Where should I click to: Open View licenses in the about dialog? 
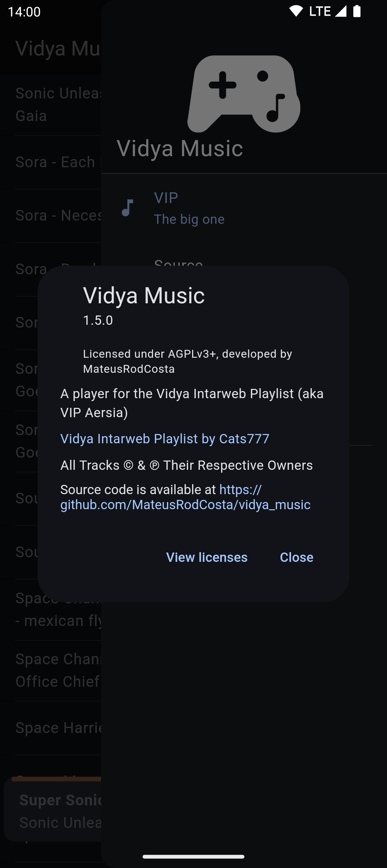(x=207, y=557)
